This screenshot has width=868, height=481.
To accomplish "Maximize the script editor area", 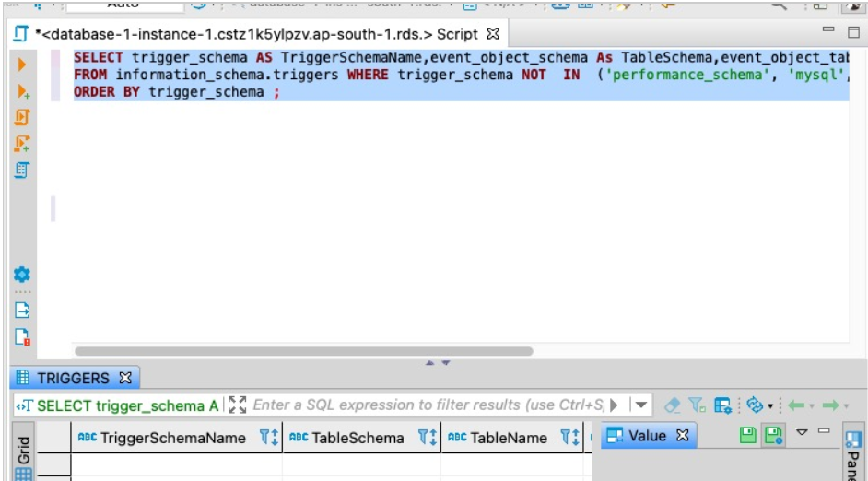I will (x=853, y=32).
